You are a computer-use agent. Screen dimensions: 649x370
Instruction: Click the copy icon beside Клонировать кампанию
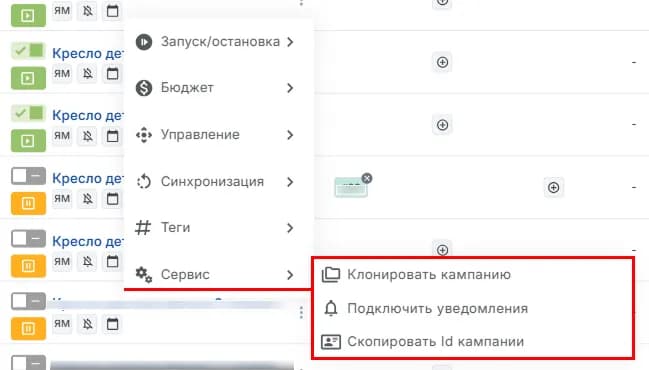(331, 275)
